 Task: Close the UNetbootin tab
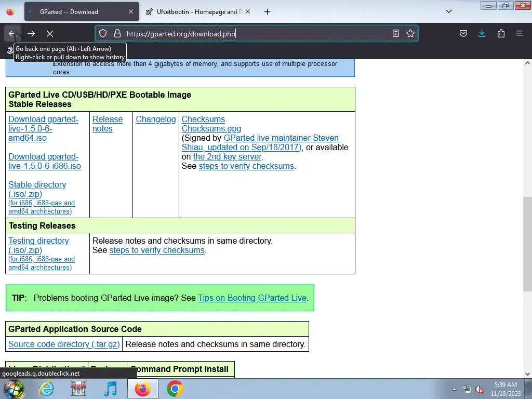click(248, 11)
